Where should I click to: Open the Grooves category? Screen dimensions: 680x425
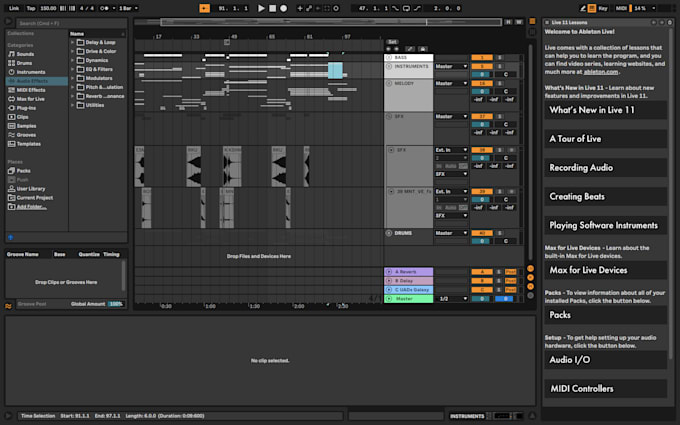pos(26,135)
